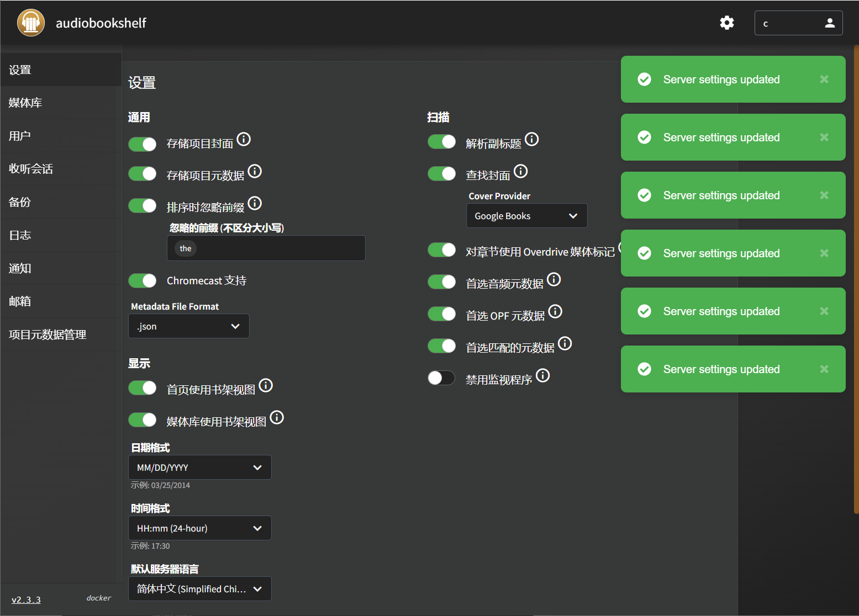Open 日志 in the sidebar
This screenshot has width=859, height=616.
(x=61, y=235)
